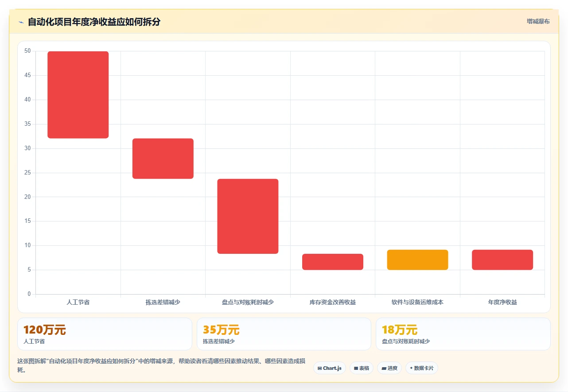Screen dimensions: 568x392
Task: Click the 数据卡片 tag chip
Action: pyautogui.click(x=421, y=368)
